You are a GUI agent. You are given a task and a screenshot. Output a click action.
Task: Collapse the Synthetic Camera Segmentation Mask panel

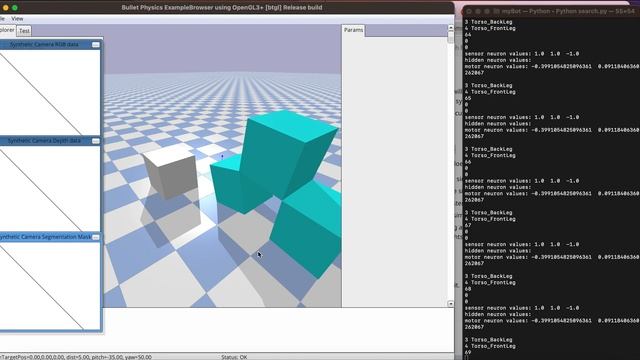[96, 237]
